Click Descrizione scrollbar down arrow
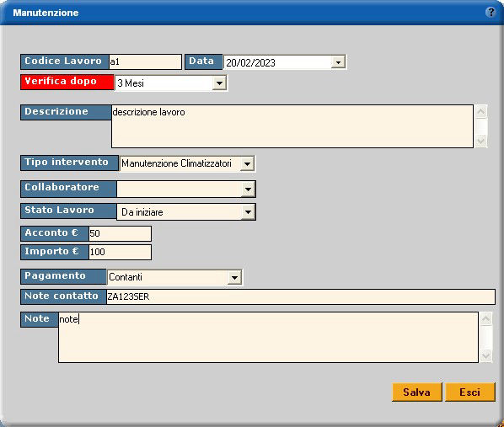This screenshot has height=427, width=504. point(481,141)
